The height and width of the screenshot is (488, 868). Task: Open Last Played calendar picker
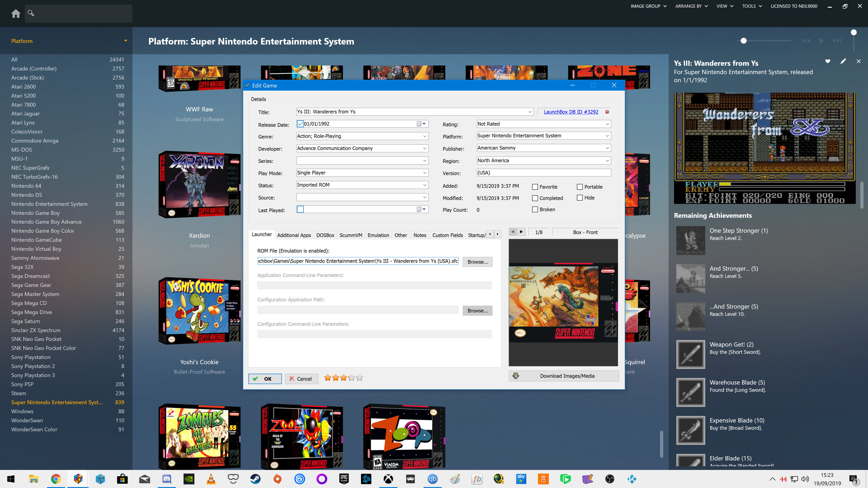pos(421,209)
